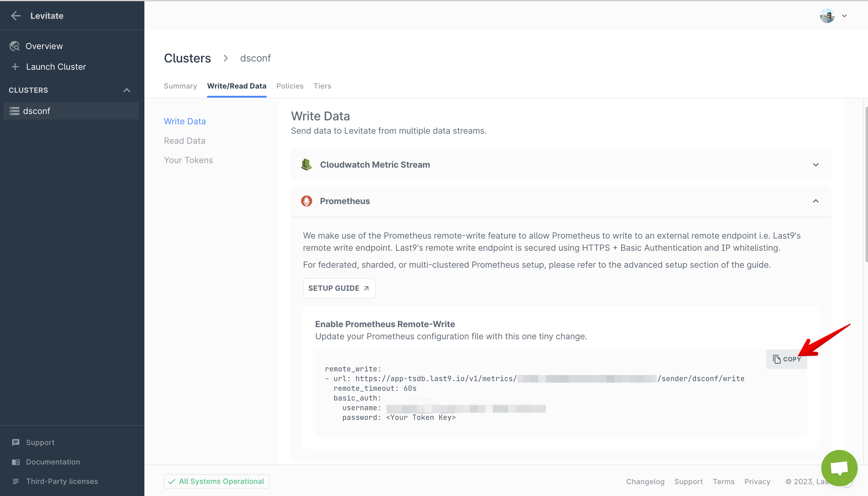Select the dsconf cluster stack icon
868x496 pixels.
(x=14, y=111)
